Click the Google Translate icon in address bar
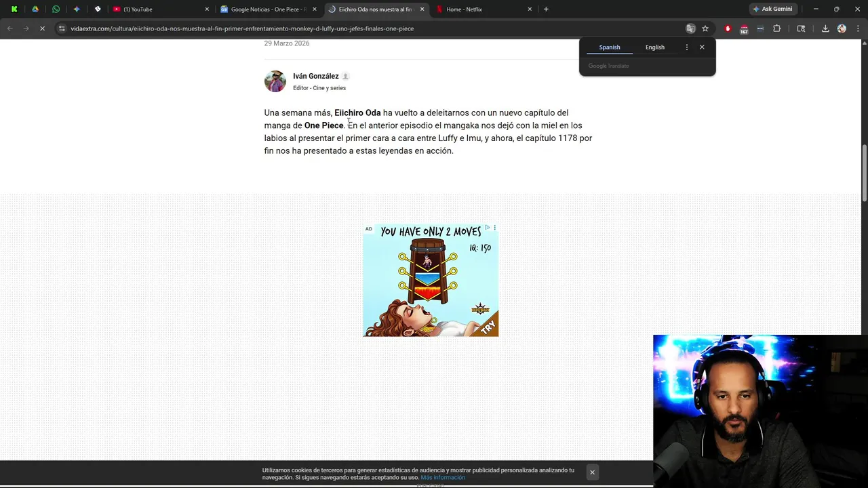The height and width of the screenshot is (488, 868). click(690, 28)
